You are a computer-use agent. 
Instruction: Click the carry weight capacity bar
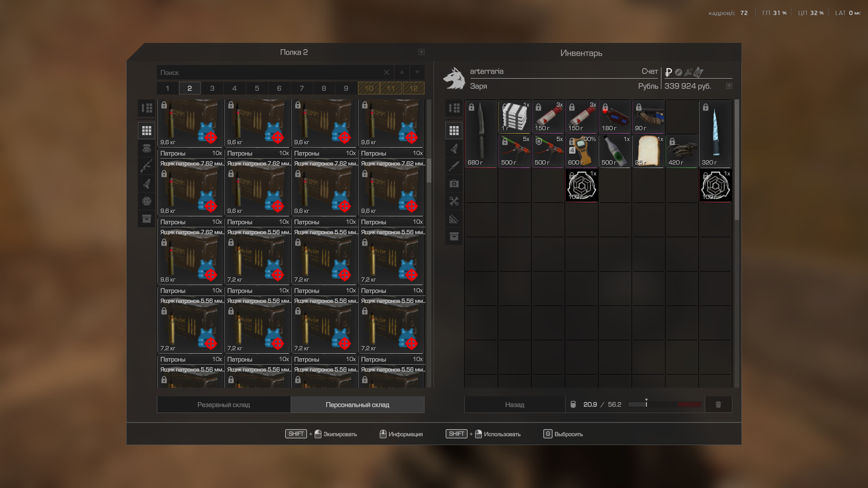coord(665,404)
